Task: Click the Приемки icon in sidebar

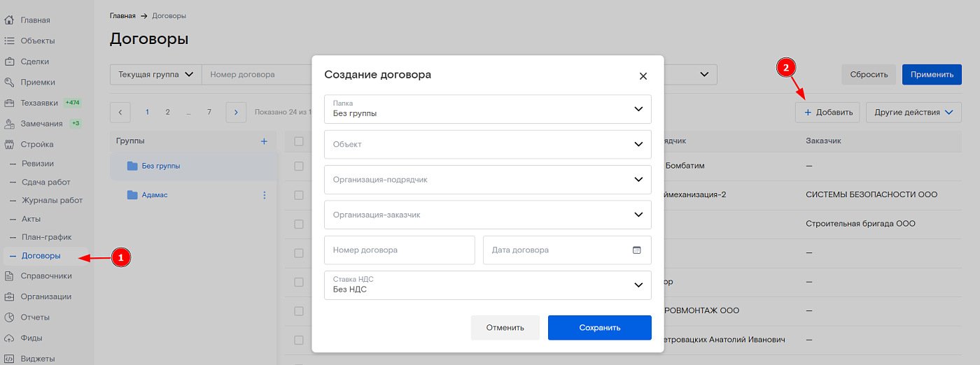Action: (x=10, y=83)
